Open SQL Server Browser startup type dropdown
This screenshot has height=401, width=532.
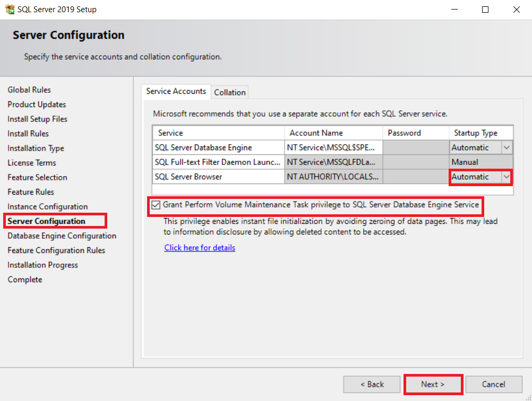(x=506, y=177)
